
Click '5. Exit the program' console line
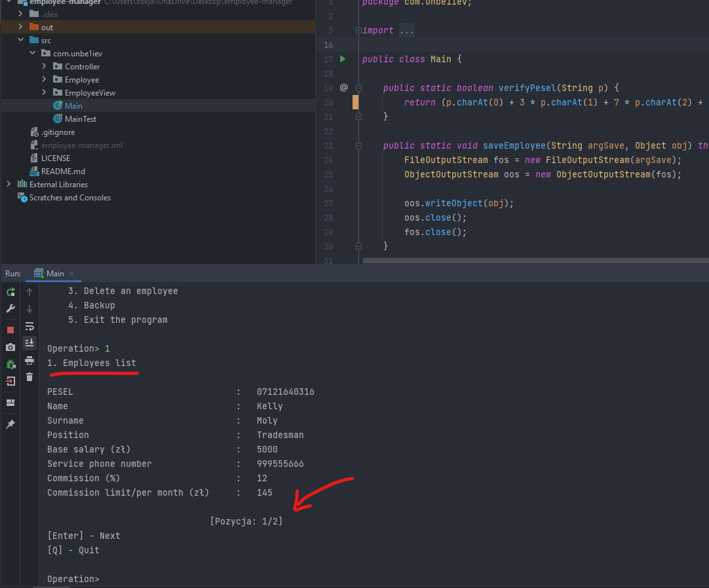click(117, 320)
